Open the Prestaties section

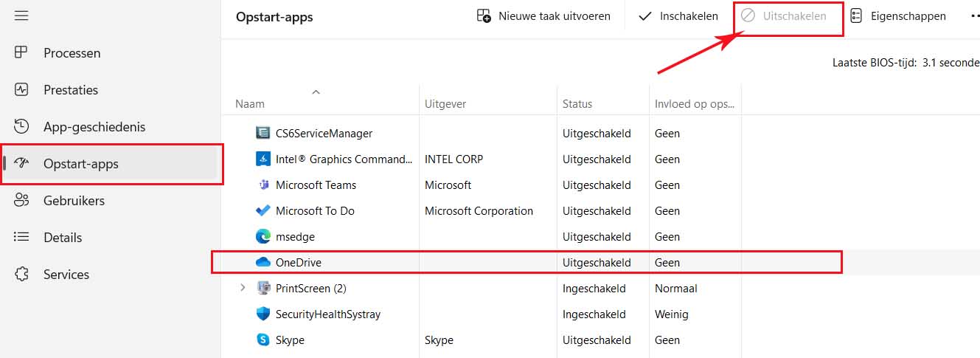70,90
